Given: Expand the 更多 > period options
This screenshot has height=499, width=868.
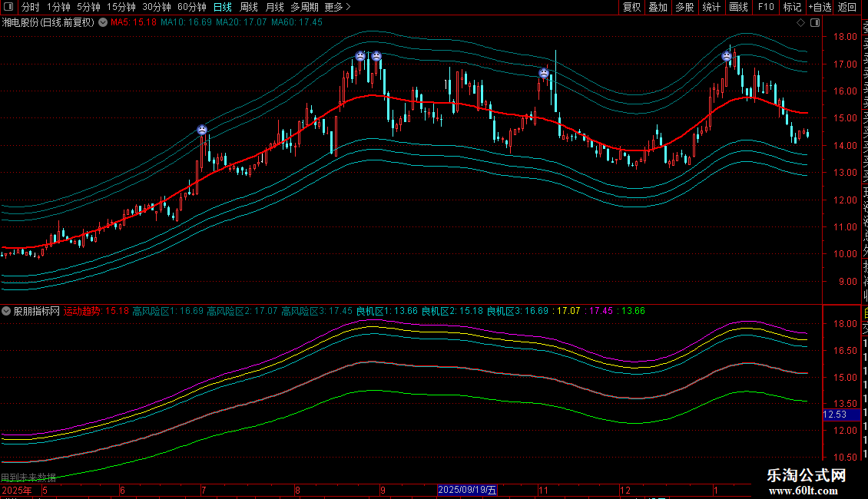Looking at the screenshot, I should tap(338, 7).
